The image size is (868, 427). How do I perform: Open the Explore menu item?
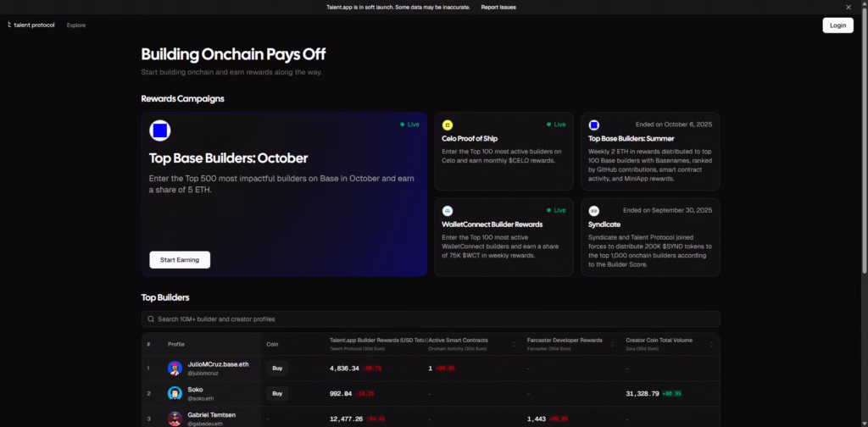pos(75,25)
